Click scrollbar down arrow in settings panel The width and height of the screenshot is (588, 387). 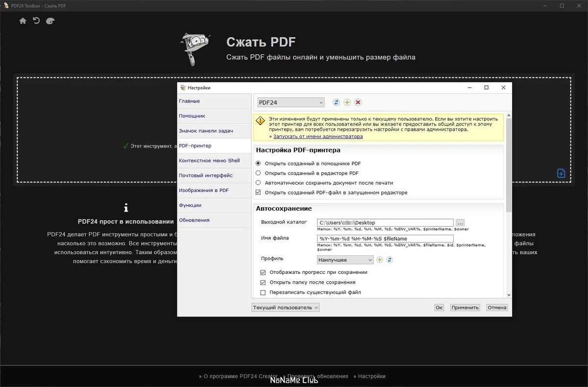[508, 295]
